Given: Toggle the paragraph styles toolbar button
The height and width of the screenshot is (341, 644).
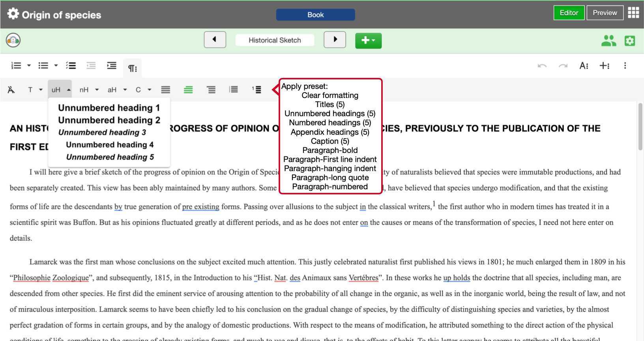Looking at the screenshot, I should pyautogui.click(x=133, y=68).
